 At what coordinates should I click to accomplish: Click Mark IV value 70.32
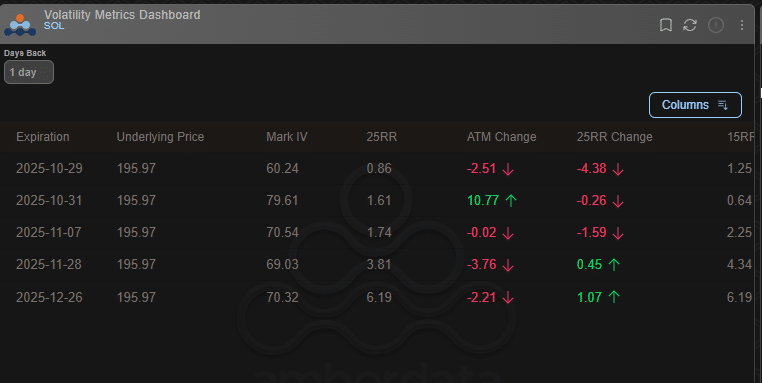tap(282, 297)
